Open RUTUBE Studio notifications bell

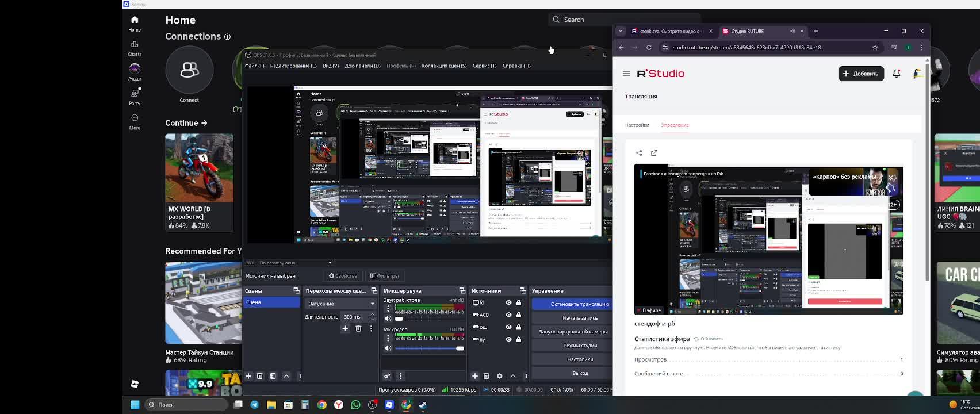[896, 74]
